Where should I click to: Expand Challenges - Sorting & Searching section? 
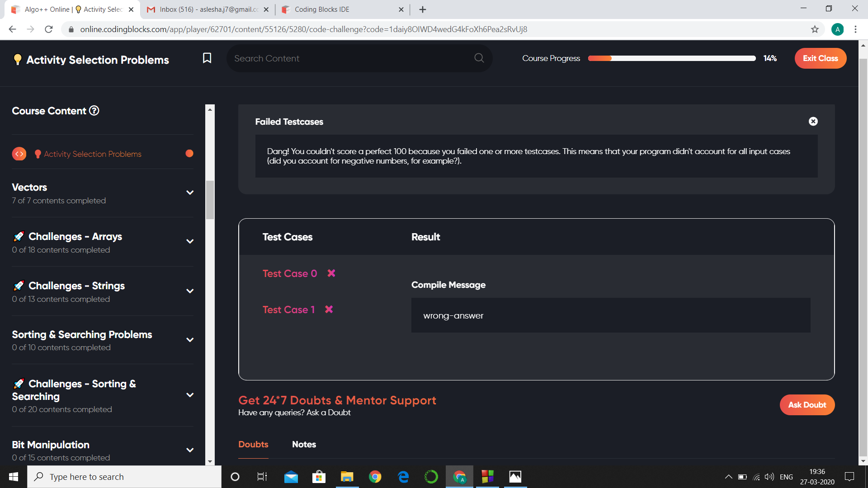(x=190, y=395)
